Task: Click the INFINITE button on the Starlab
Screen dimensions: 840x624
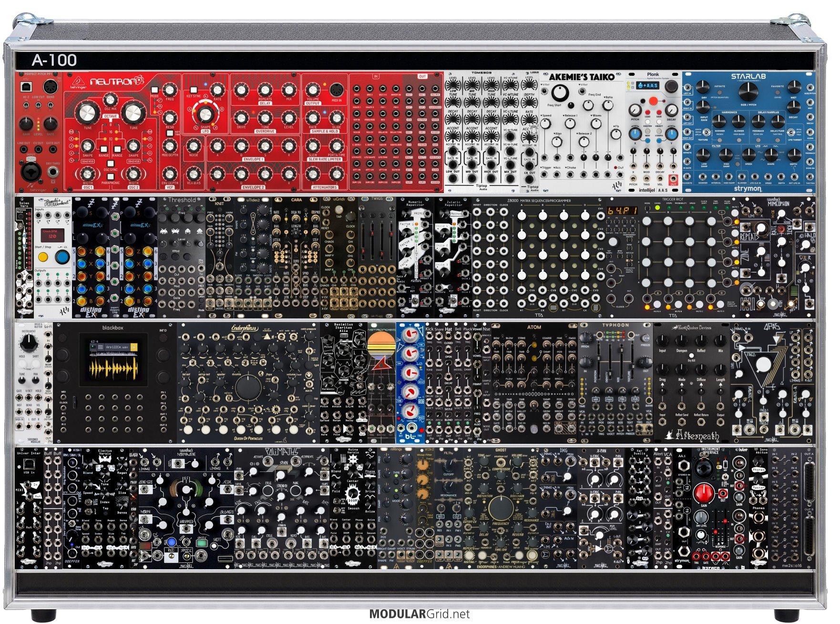Action: (x=719, y=92)
